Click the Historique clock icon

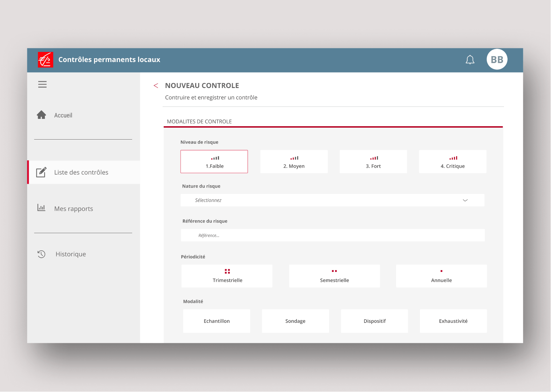(41, 254)
